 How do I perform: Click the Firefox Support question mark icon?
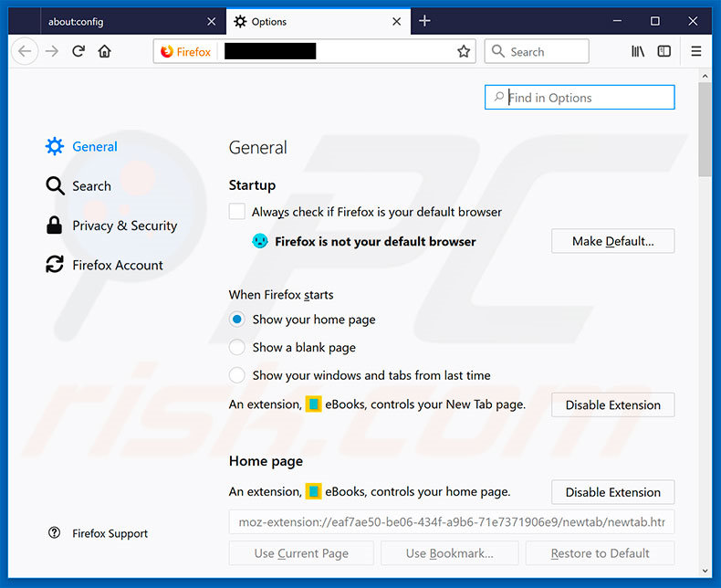[x=54, y=533]
